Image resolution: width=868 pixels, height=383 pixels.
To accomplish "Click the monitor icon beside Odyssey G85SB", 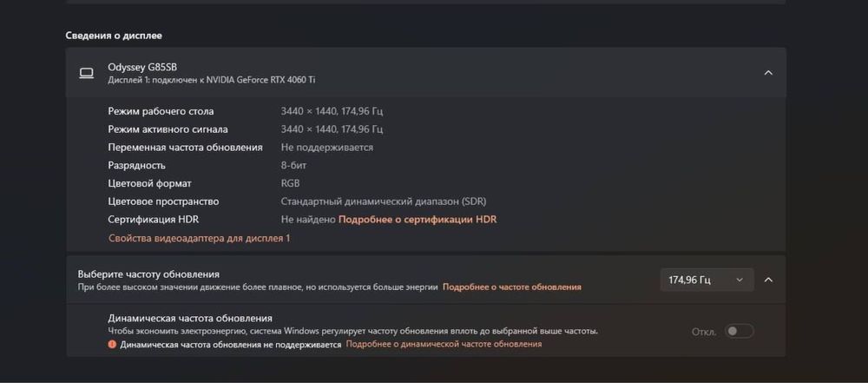I will pyautogui.click(x=87, y=73).
